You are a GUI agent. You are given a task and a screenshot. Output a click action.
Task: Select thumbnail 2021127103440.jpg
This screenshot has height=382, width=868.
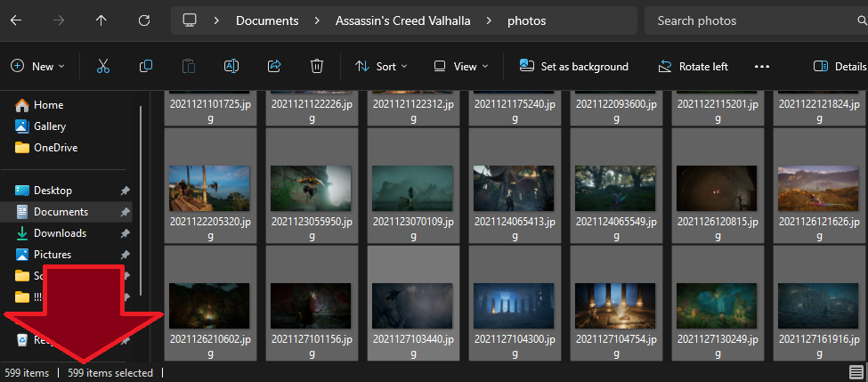(412, 306)
